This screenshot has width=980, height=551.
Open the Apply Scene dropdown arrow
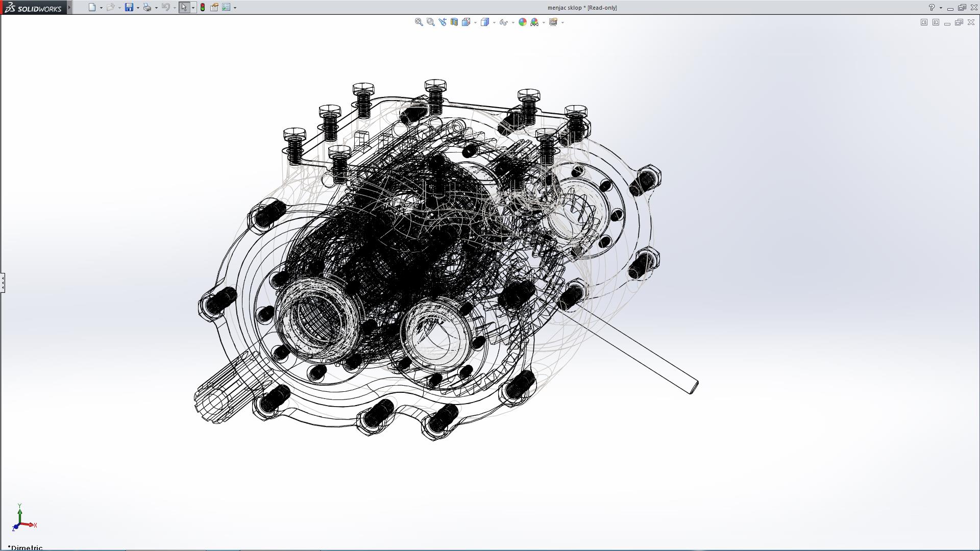(544, 22)
